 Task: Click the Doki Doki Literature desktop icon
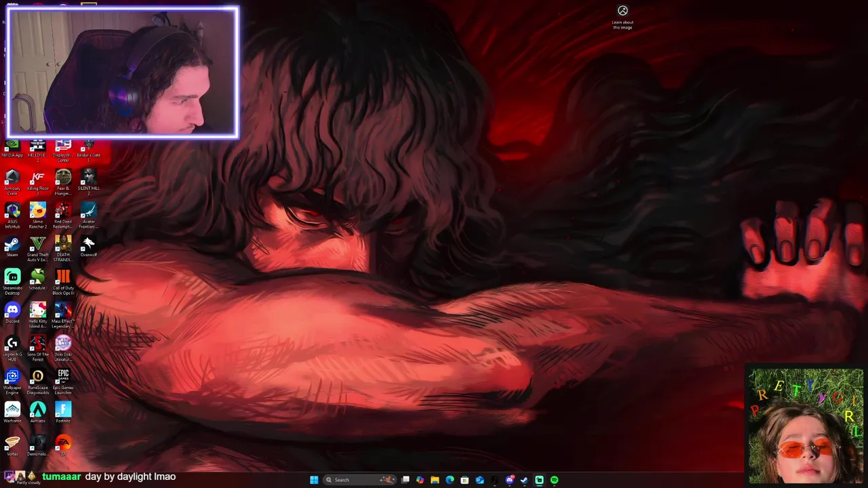[x=63, y=348]
